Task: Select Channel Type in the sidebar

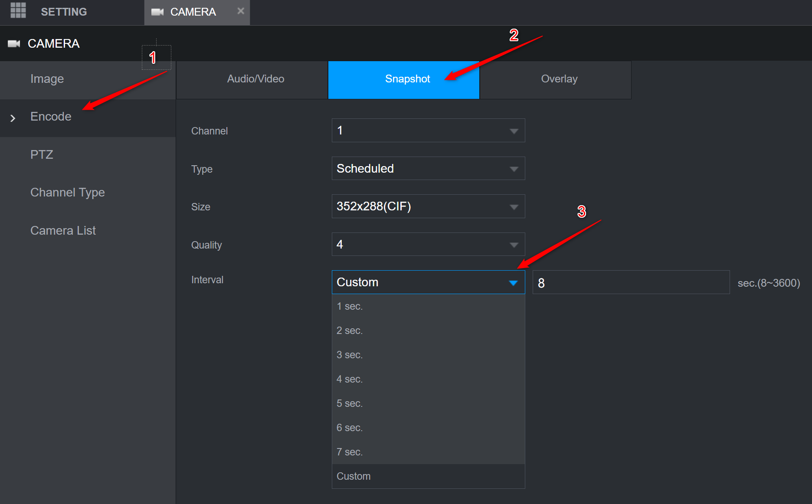Action: pos(67,192)
